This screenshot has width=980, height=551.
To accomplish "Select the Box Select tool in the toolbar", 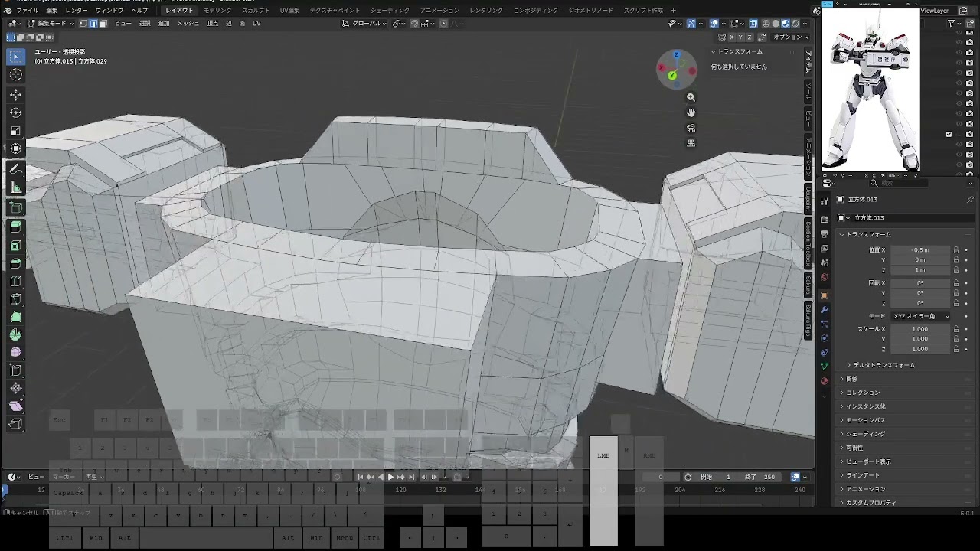I will [x=16, y=57].
